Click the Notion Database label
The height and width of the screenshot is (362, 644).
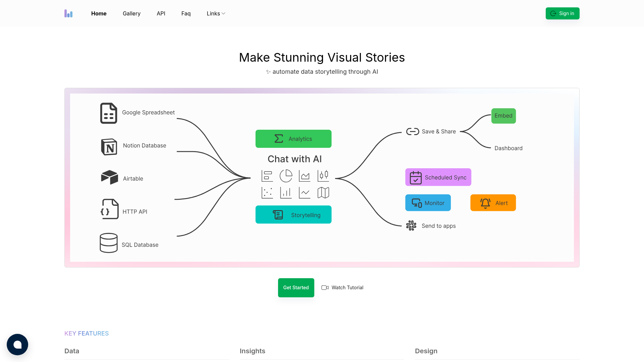tap(145, 145)
